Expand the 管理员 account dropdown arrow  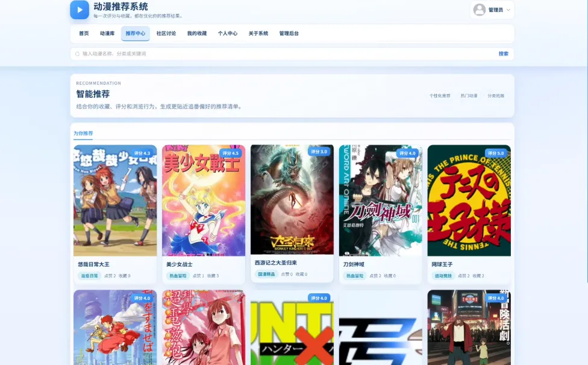pyautogui.click(x=508, y=10)
